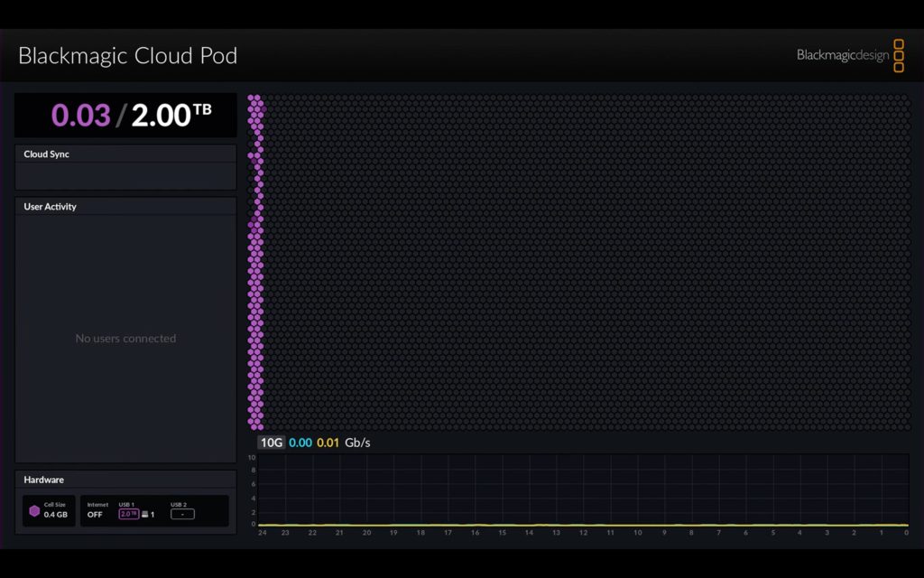
Task: Select the USB 1 2.0 TB drive badge
Action: click(128, 514)
